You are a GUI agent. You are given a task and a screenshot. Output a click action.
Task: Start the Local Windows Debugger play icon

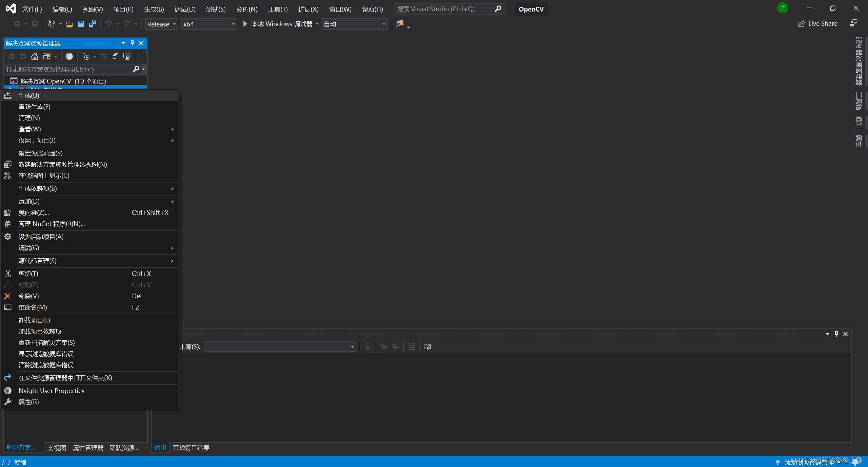[x=245, y=24]
